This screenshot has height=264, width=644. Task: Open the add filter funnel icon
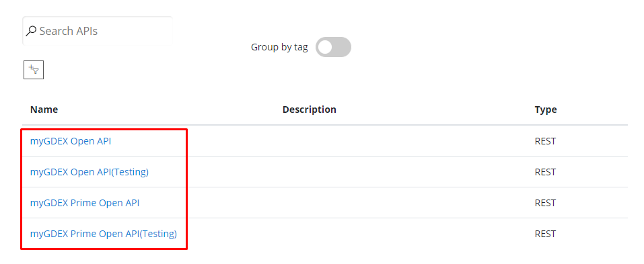tap(34, 70)
